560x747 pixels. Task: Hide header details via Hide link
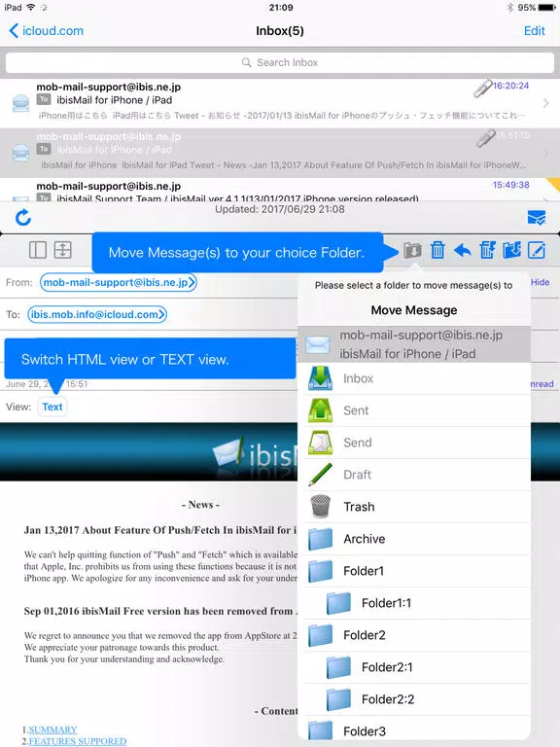pyautogui.click(x=540, y=282)
